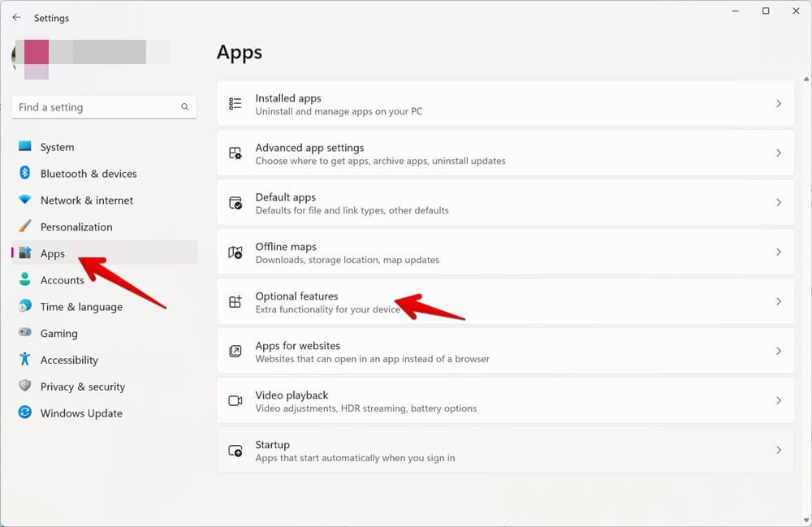Expand Advanced app settings chevron
The image size is (812, 527).
(779, 153)
